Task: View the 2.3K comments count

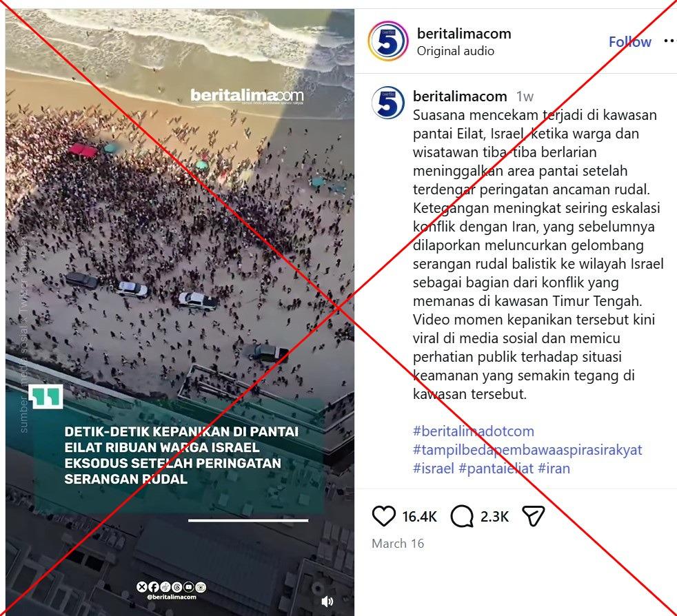Action: coord(494,516)
